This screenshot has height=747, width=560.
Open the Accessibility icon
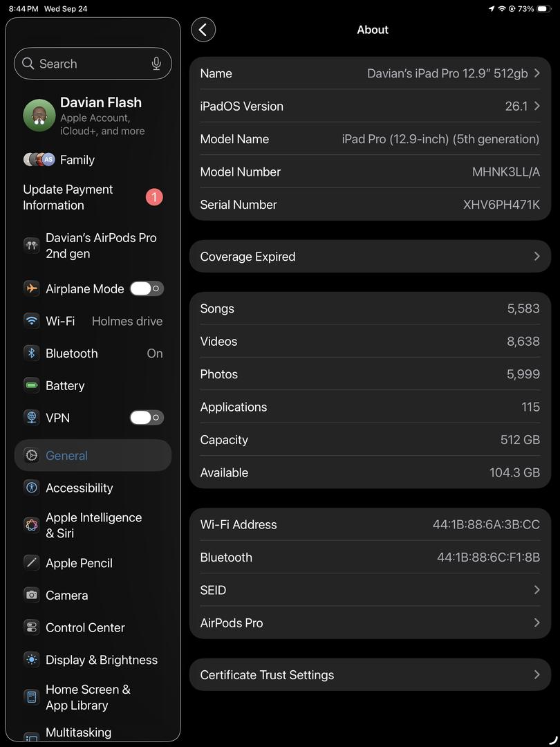31,488
